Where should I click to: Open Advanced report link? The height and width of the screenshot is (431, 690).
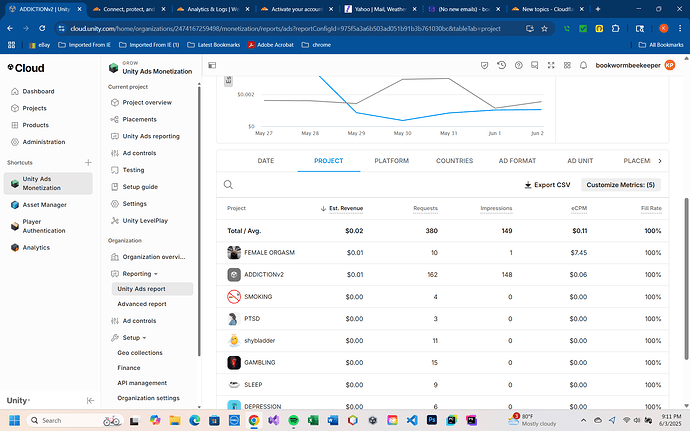pos(142,304)
